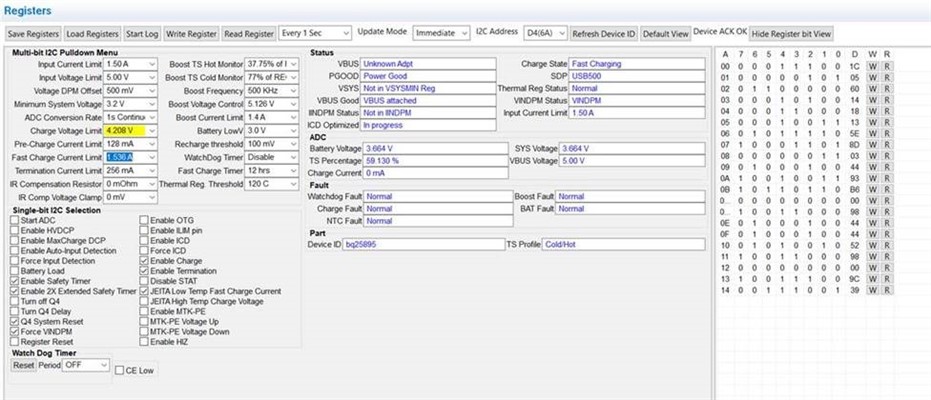Open the Minimum System Voltage dropdown
The width and height of the screenshot is (931, 400).
[130, 104]
